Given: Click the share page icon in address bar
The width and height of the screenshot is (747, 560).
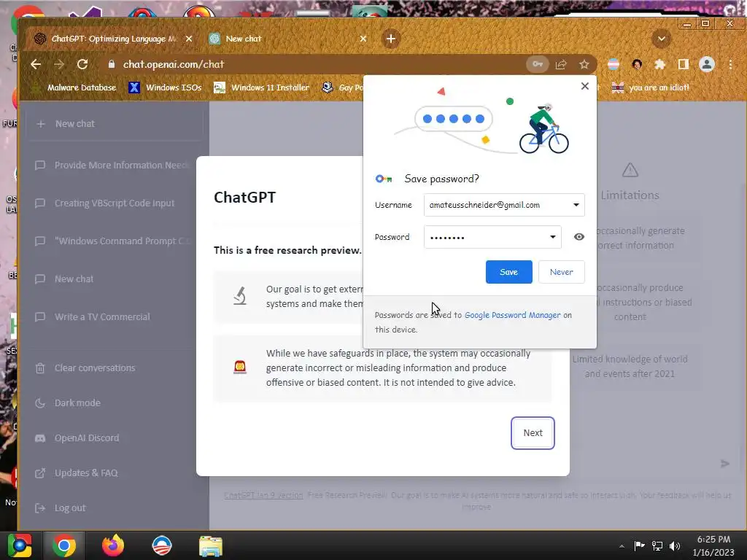Looking at the screenshot, I should (x=561, y=64).
